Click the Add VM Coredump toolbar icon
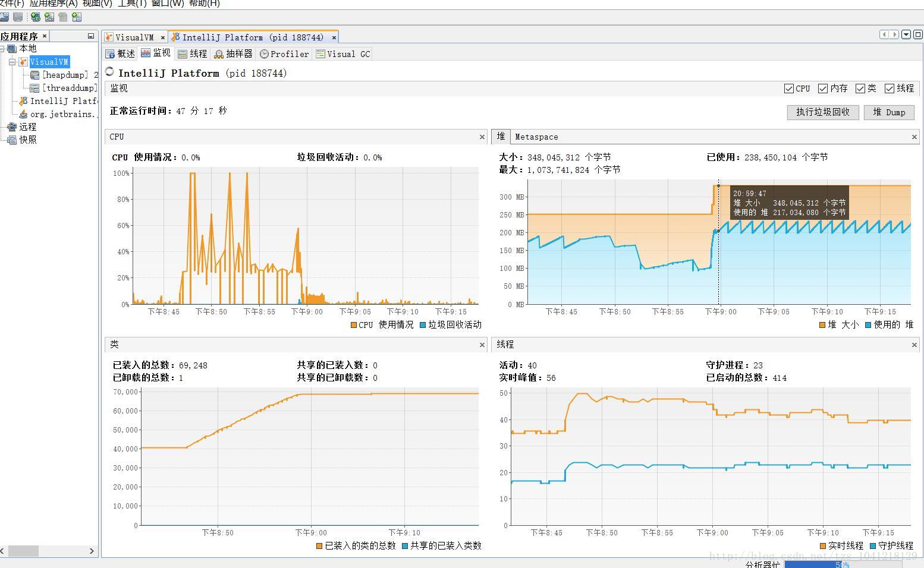924x568 pixels. [62, 17]
